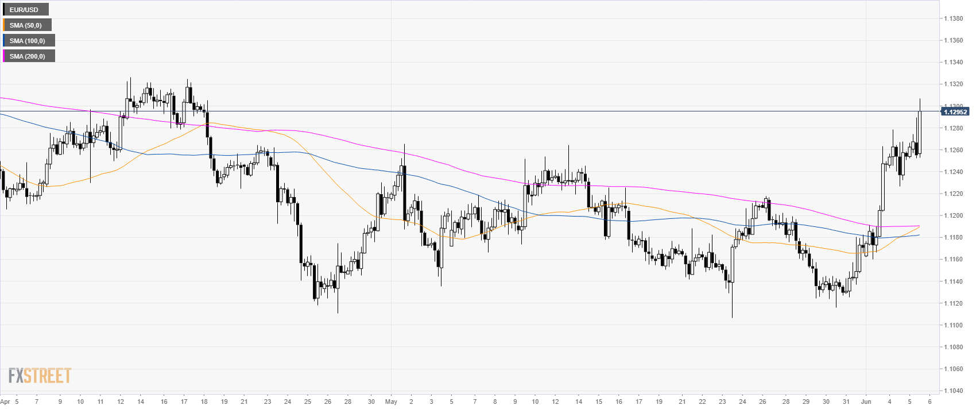Viewport: 980px width, 409px height.
Task: Click the 1.1100 price axis level
Action: [x=954, y=325]
